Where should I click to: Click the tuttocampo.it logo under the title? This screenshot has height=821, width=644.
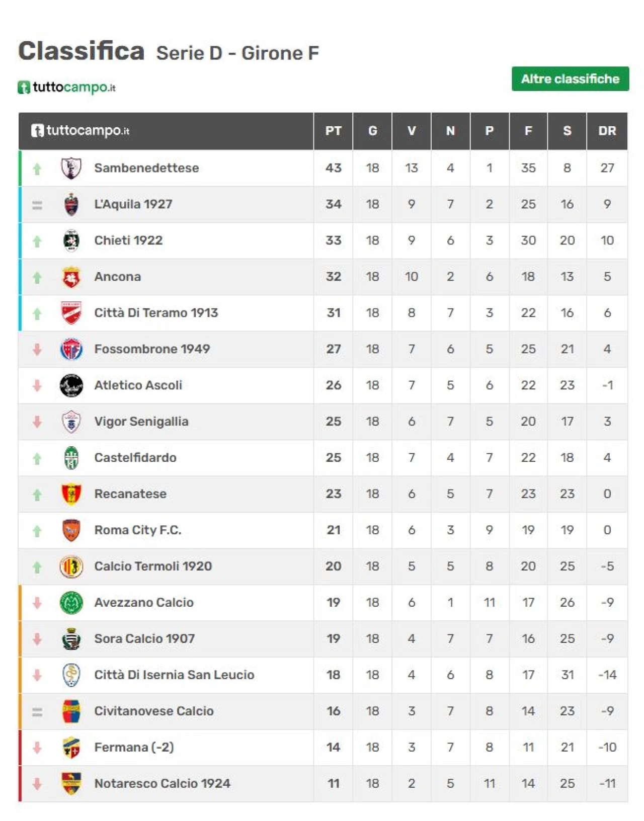pyautogui.click(x=67, y=88)
